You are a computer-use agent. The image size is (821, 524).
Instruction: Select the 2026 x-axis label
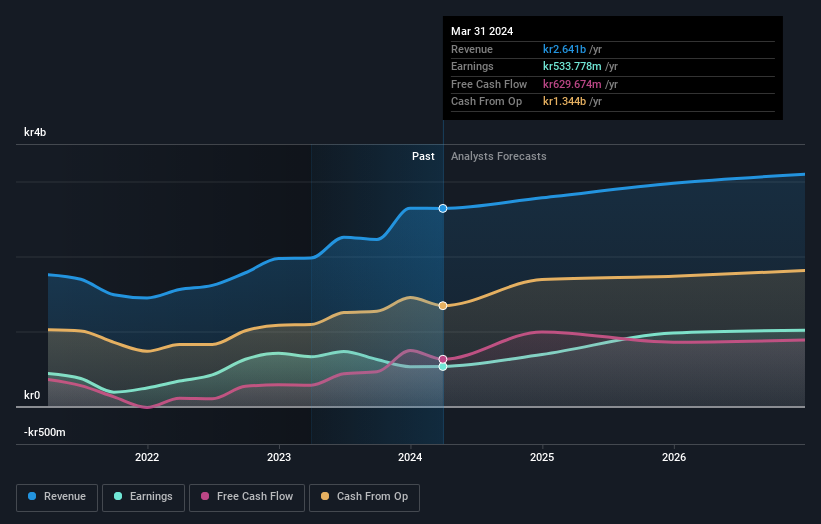pos(674,457)
